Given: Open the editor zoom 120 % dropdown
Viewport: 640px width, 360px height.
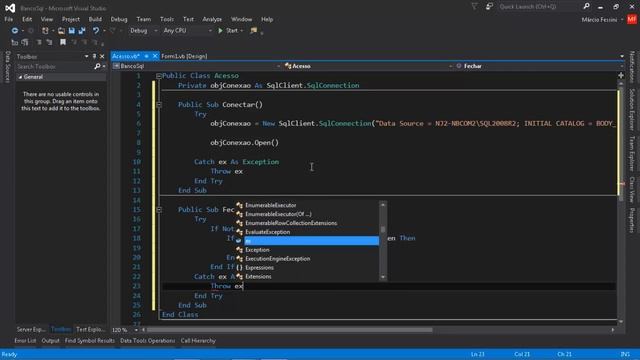Looking at the screenshot, I should (x=136, y=330).
